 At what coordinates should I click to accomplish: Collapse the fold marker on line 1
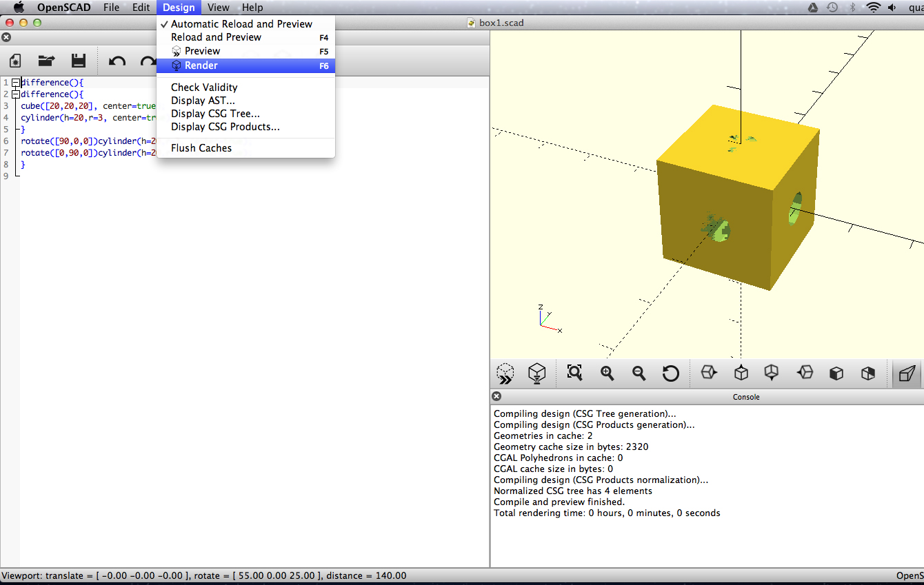tap(15, 83)
